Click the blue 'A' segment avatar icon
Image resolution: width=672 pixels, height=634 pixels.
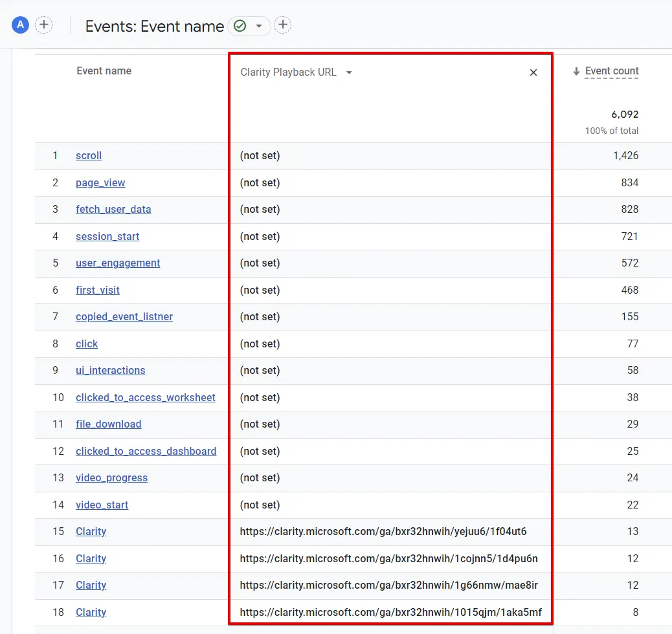coord(21,25)
